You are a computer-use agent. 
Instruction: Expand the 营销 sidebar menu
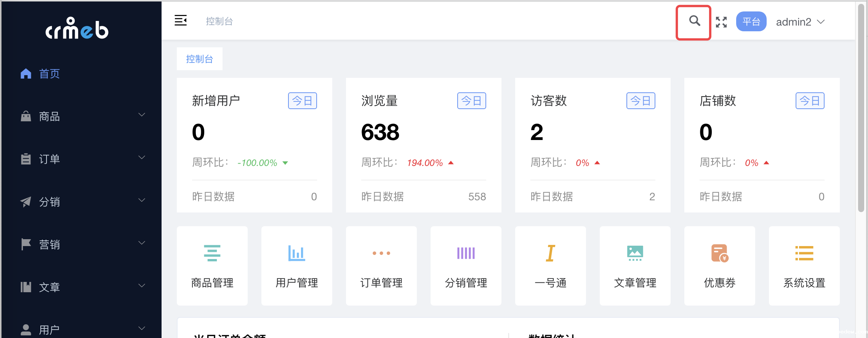[x=82, y=244]
